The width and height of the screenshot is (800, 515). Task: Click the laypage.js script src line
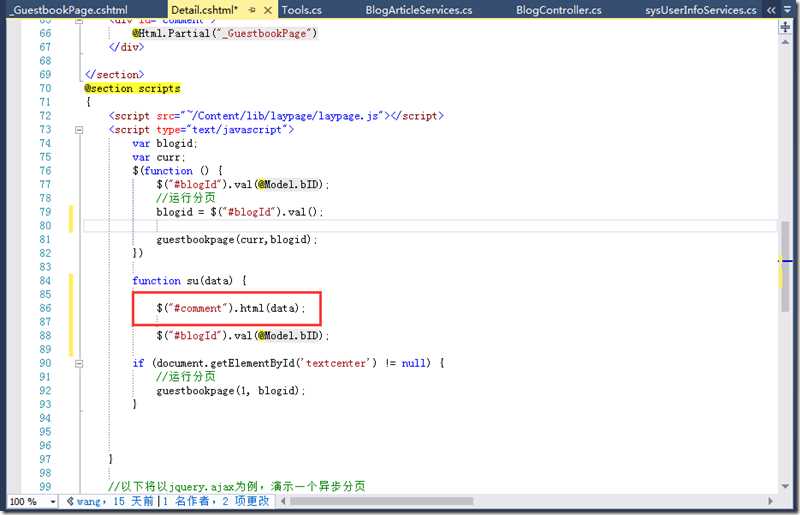[276, 116]
